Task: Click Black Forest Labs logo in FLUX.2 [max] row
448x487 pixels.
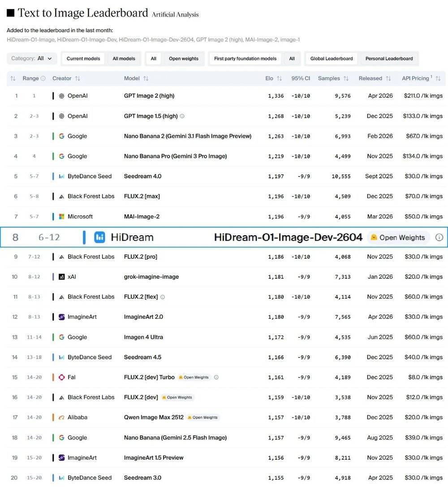Action: point(61,196)
